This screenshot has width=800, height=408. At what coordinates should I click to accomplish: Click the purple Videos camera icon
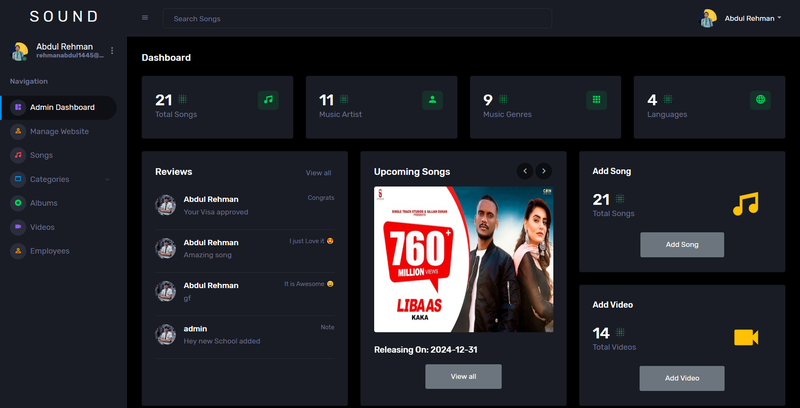(x=18, y=227)
